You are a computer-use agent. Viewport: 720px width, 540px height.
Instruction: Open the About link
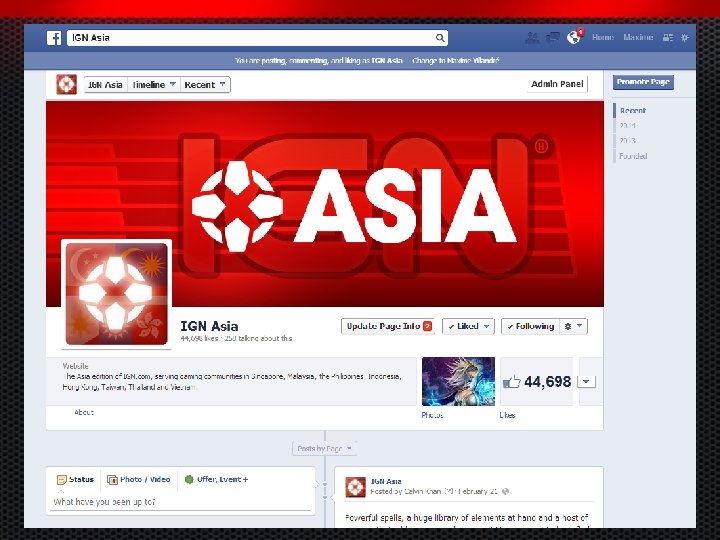(84, 412)
